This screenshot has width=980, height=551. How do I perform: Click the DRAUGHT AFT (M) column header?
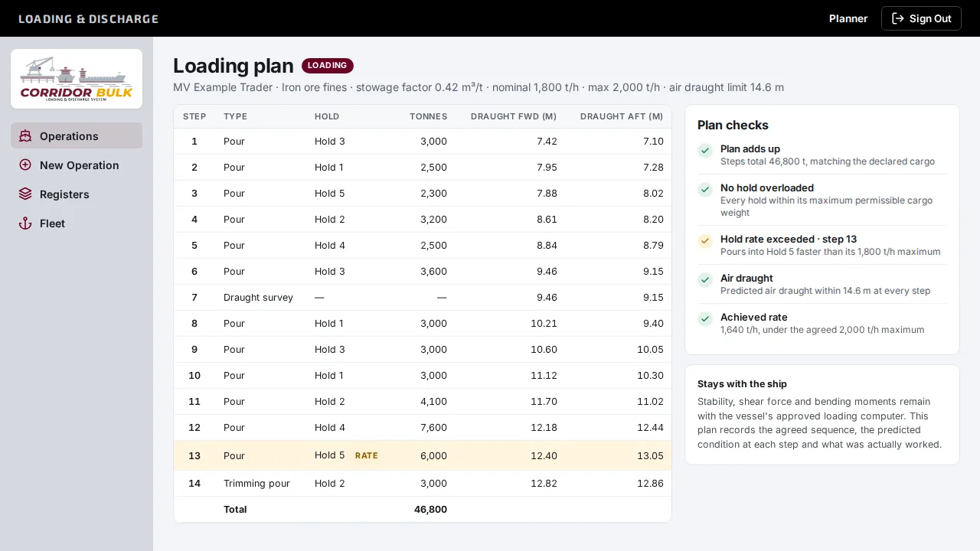coord(622,116)
